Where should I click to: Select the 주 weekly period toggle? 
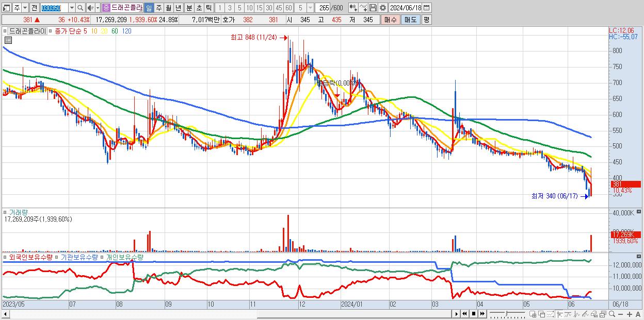click(158, 8)
